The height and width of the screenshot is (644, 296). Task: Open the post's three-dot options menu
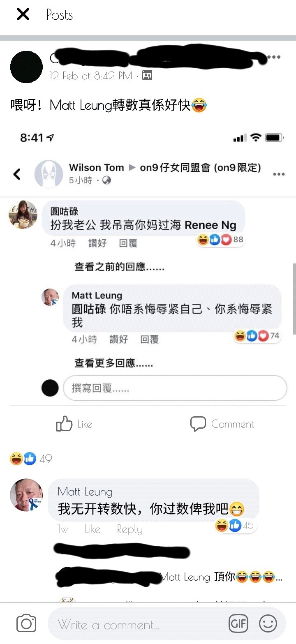(274, 57)
